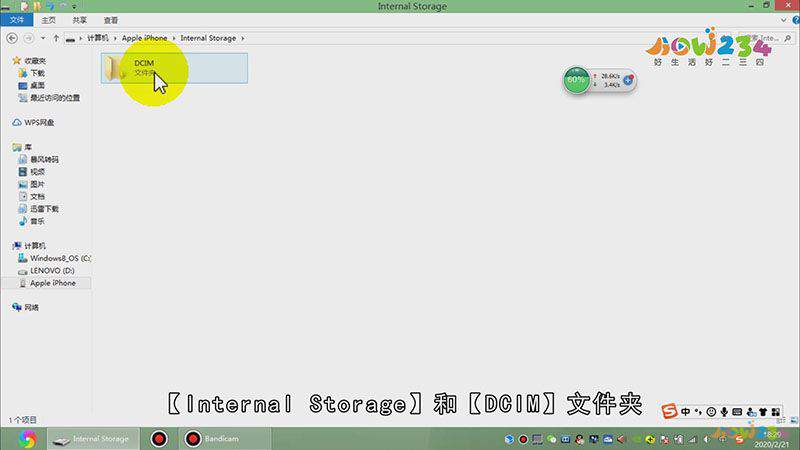Select 库 in the navigation pane
800x450 pixels.
click(28, 147)
